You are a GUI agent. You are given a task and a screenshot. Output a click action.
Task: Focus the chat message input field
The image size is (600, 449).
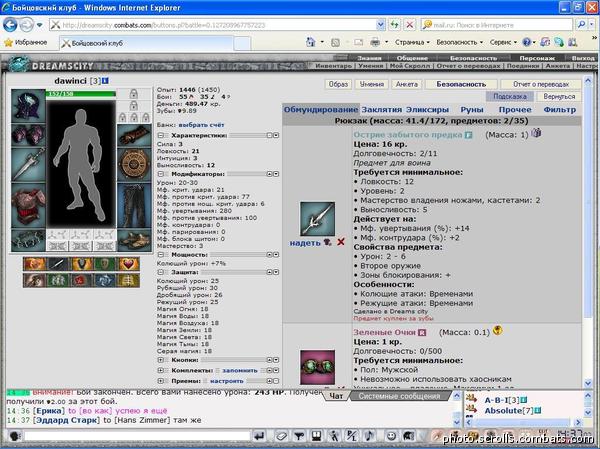click(137, 436)
